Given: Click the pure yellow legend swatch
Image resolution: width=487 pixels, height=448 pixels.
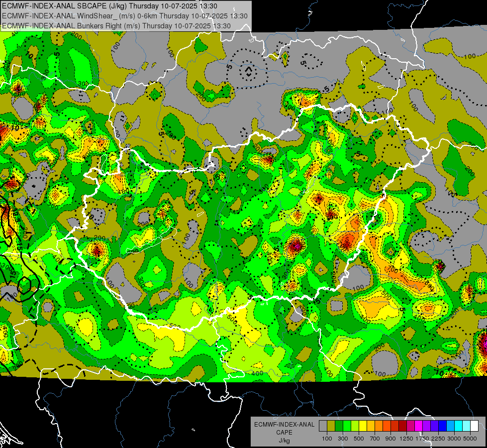Looking at the screenshot, I should (363, 426).
